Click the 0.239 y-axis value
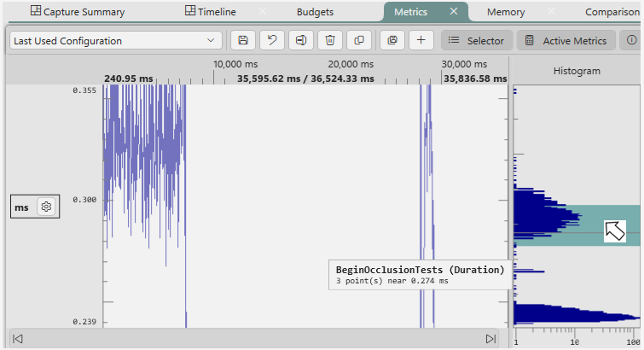 coord(84,322)
